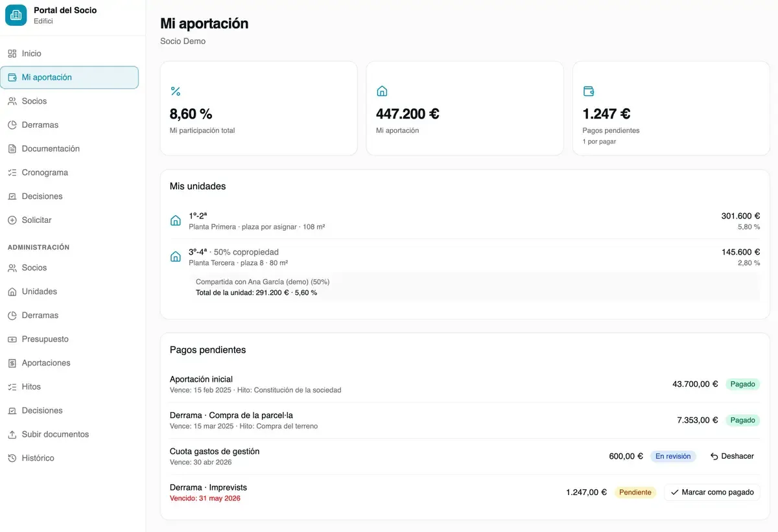Viewport: 778px width, 532px height.
Task: Click the plus circle icon beside Solicitar
Action: (x=12, y=220)
